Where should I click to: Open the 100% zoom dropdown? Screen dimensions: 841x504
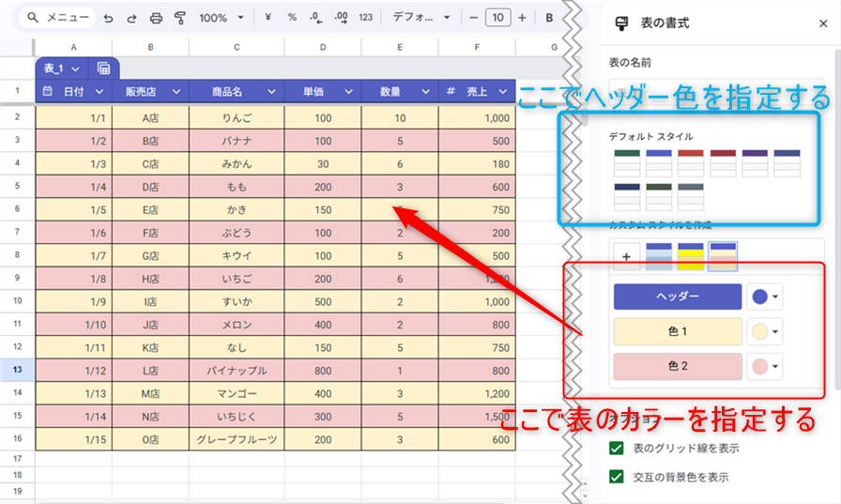click(222, 18)
